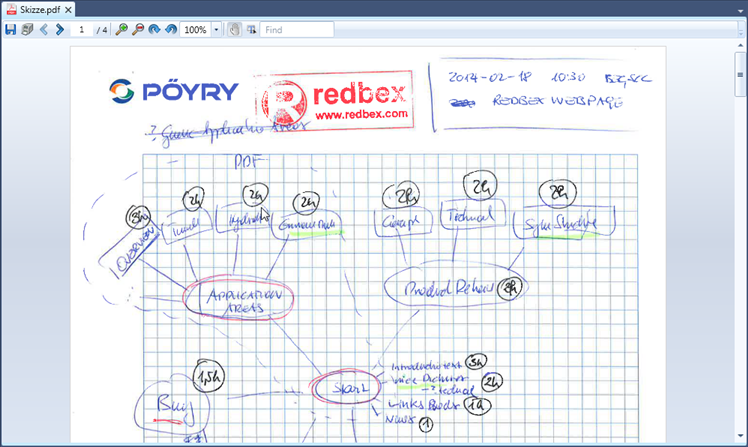The image size is (748, 447).
Task: Rotate page clockwise
Action: tap(154, 30)
